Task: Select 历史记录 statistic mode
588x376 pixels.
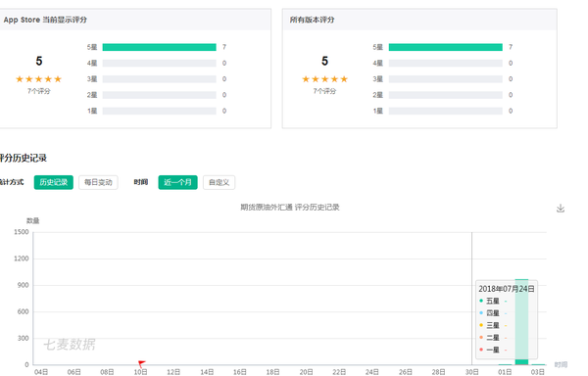Action: tap(54, 182)
